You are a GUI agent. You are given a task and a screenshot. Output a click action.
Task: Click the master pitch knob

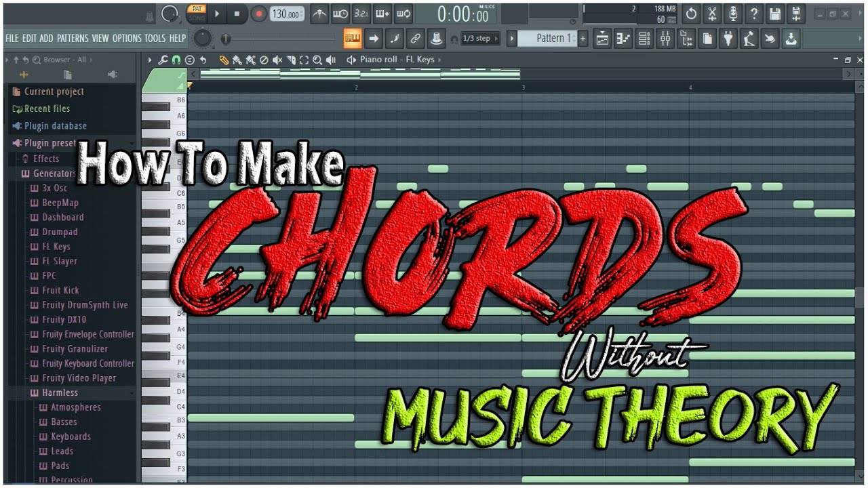pos(202,39)
